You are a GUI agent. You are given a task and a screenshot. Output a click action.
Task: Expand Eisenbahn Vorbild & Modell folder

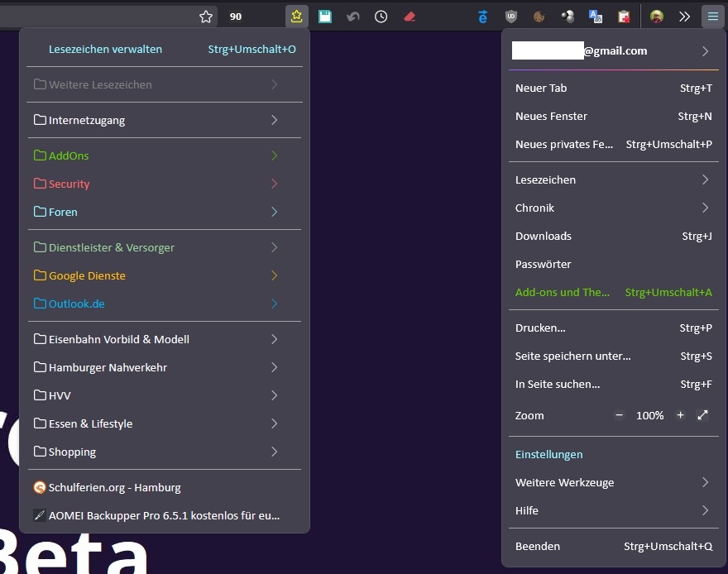tap(165, 339)
